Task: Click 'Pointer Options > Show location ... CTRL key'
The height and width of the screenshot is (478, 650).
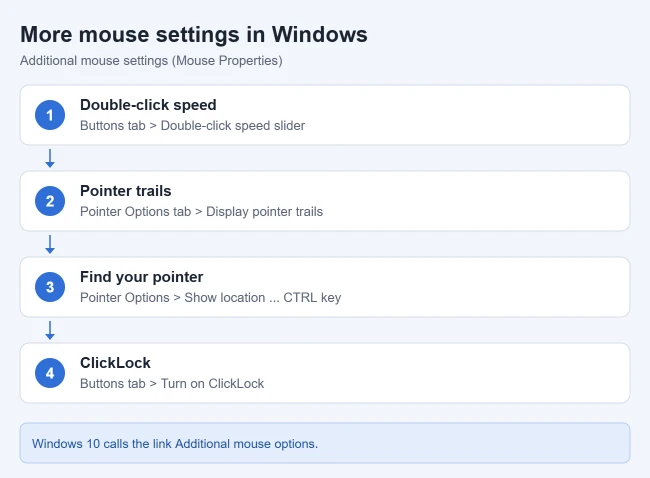Action: tap(211, 298)
